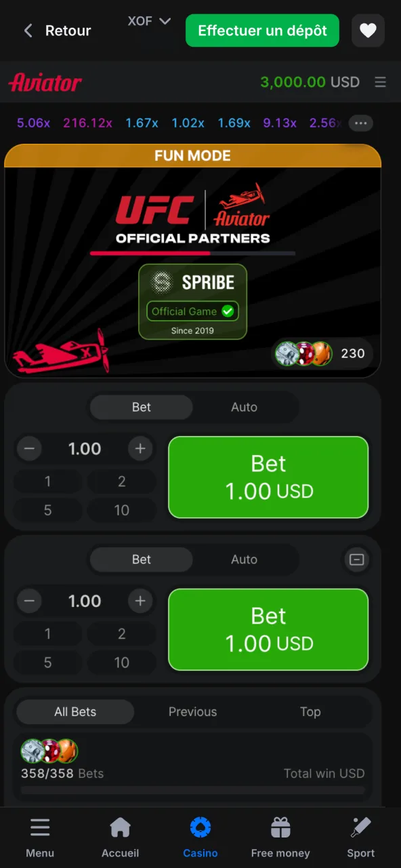Click the 216.12x multiplier in history
The height and width of the screenshot is (868, 401).
tap(88, 123)
